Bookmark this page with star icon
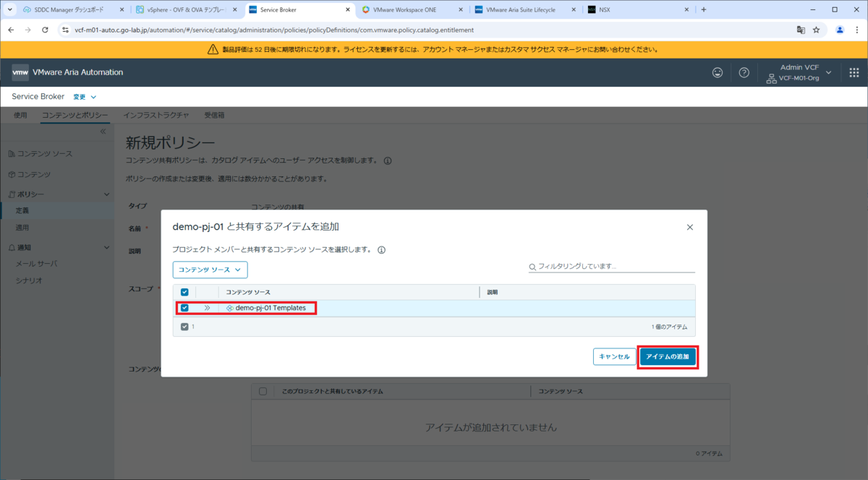The height and width of the screenshot is (480, 868). [x=816, y=30]
